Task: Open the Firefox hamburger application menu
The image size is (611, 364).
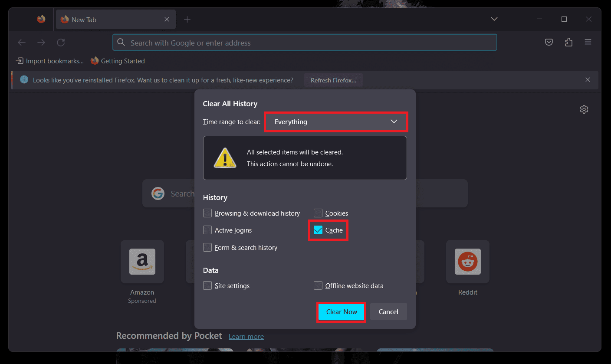Action: click(588, 43)
